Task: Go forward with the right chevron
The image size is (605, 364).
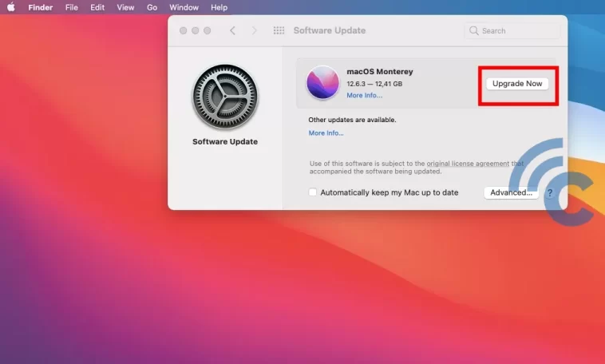Action: pos(255,30)
